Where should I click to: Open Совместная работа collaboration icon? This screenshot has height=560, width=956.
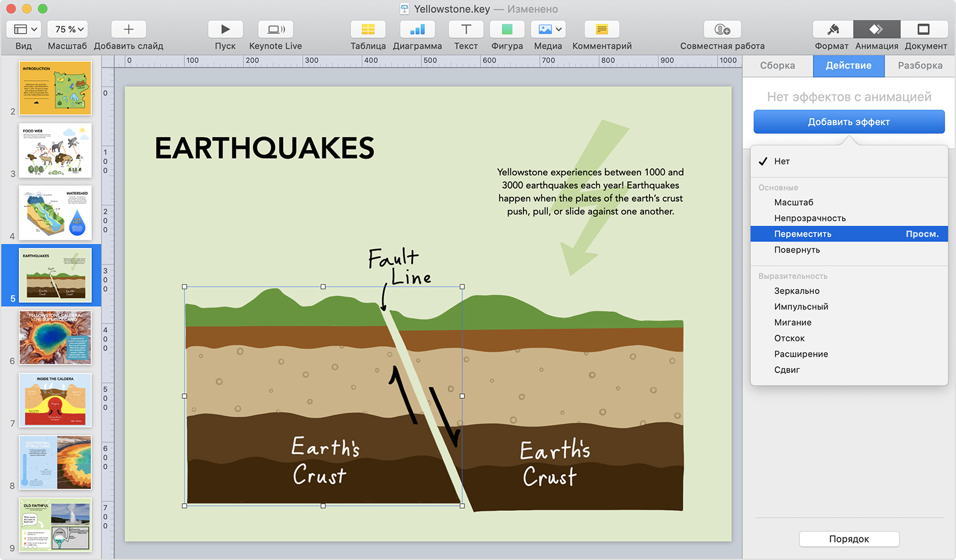click(x=722, y=29)
